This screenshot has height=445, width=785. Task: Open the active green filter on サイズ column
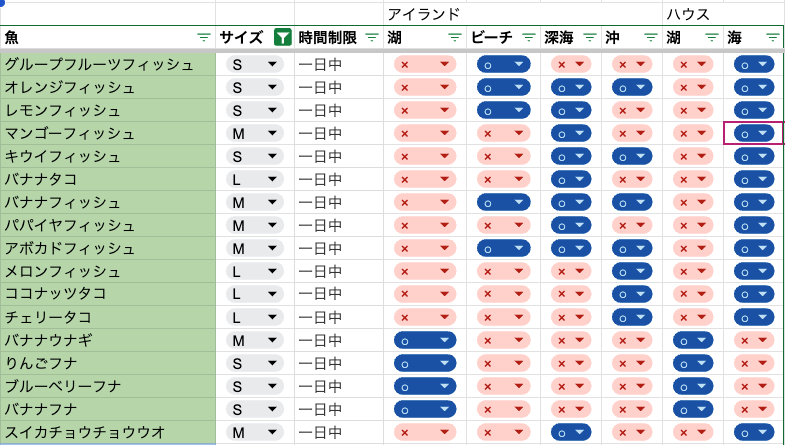pyautogui.click(x=283, y=38)
